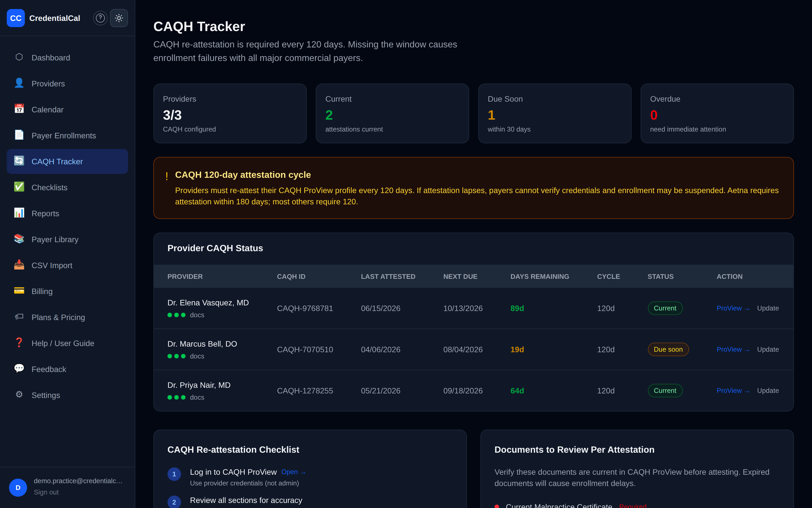
Task: Click the Due soon status badge
Action: tap(668, 349)
